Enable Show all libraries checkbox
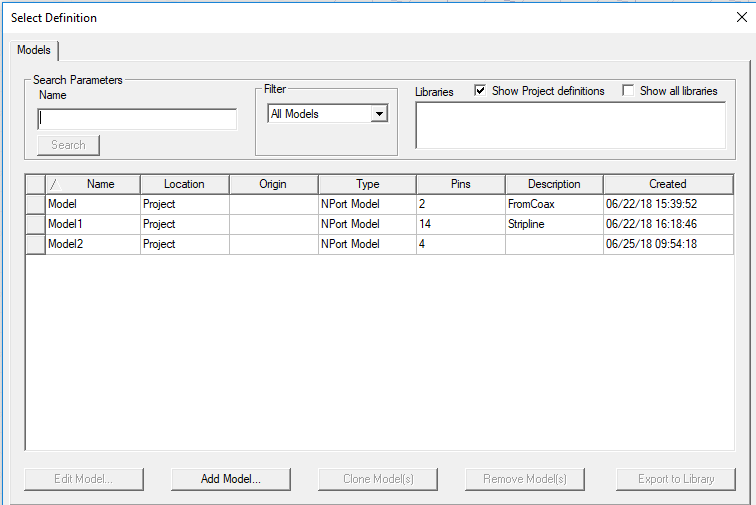 pos(628,90)
